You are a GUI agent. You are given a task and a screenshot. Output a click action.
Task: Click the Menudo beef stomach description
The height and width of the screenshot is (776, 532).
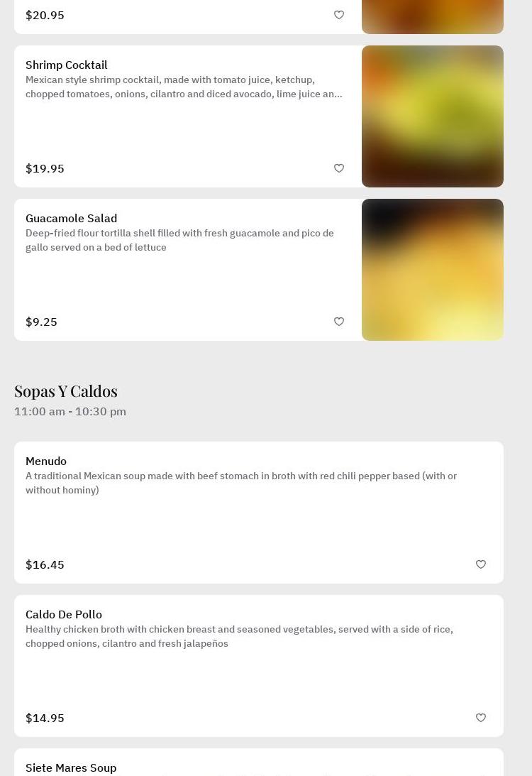(241, 483)
